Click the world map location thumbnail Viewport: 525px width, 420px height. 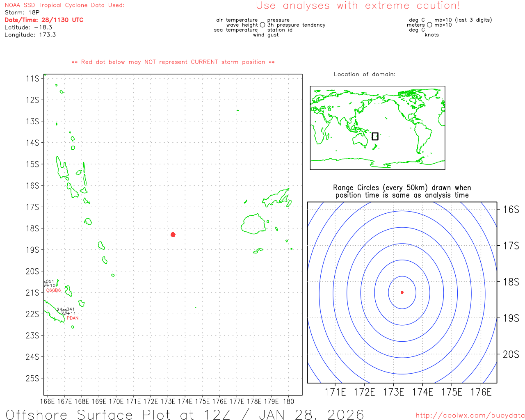[x=377, y=128]
